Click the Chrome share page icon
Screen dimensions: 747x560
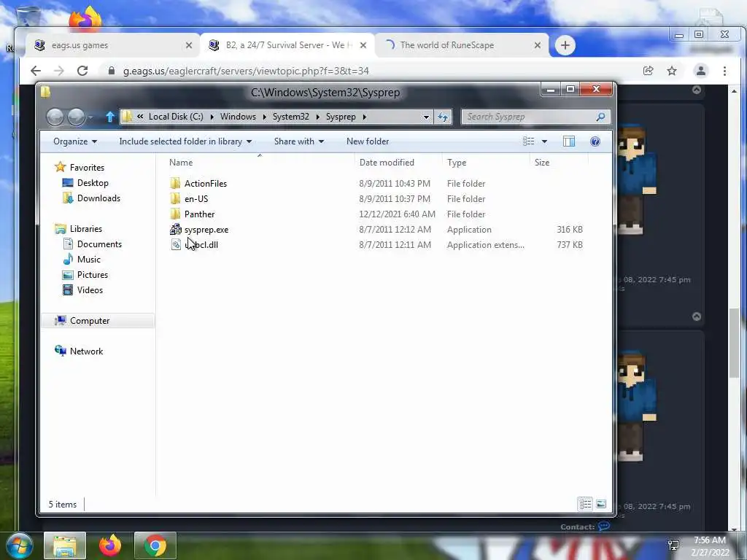(x=648, y=71)
